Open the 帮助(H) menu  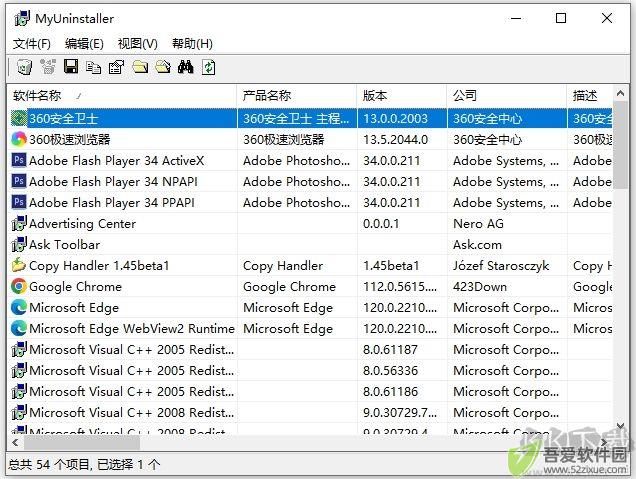pos(192,43)
